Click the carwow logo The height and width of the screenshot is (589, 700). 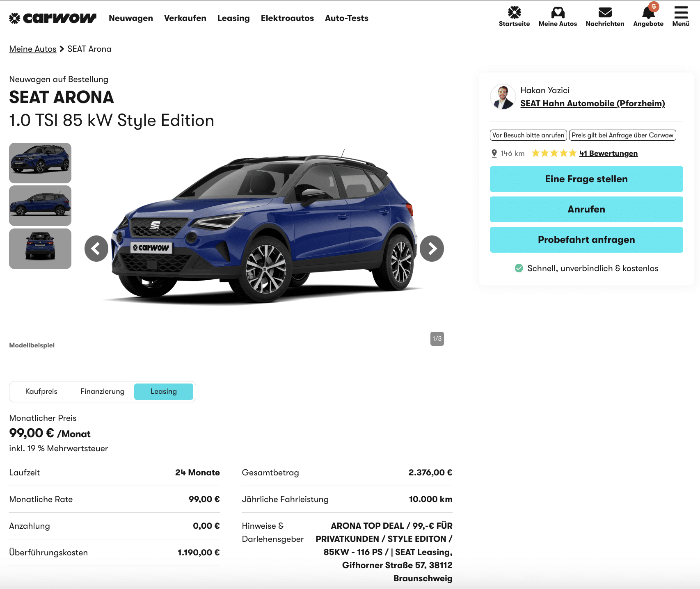click(x=53, y=18)
